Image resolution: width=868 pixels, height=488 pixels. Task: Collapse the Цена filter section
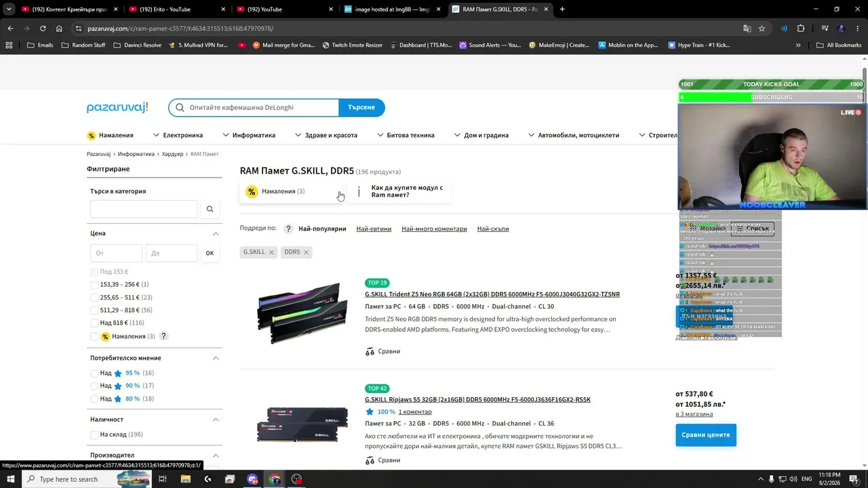216,234
